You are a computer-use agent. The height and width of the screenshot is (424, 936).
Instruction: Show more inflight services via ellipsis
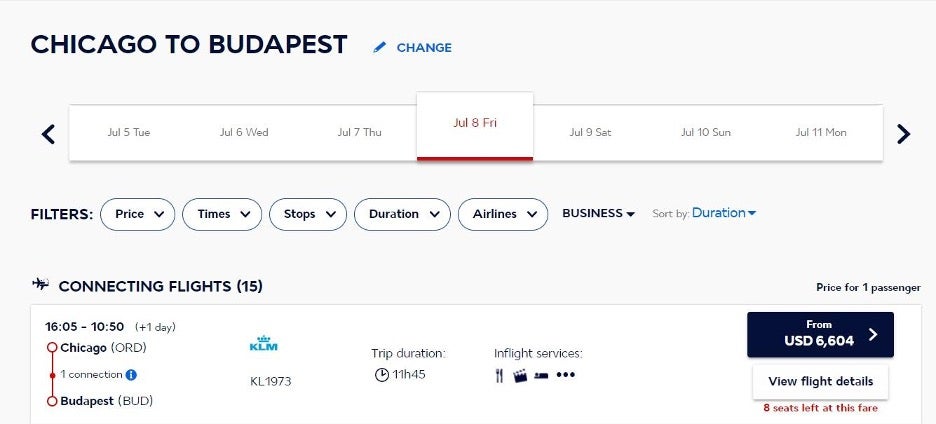[566, 376]
